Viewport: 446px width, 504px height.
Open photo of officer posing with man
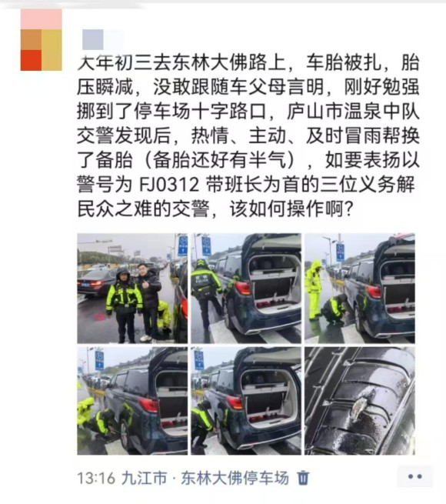click(x=132, y=289)
